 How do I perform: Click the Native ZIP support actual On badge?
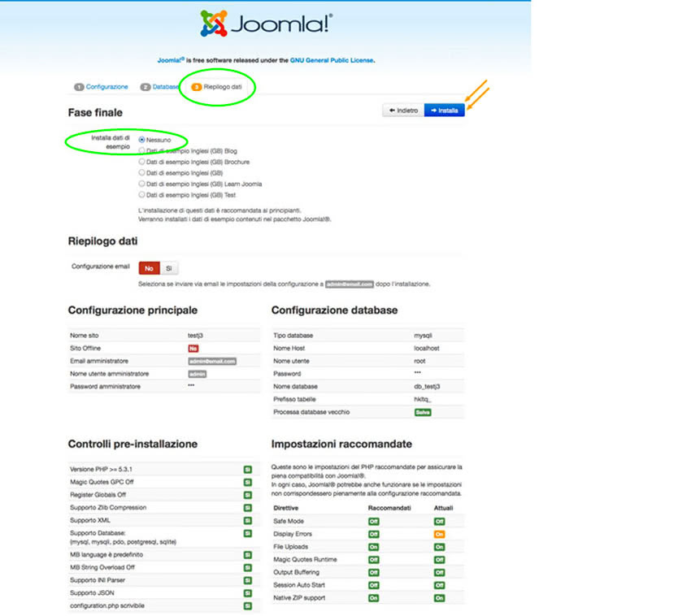pos(439,598)
